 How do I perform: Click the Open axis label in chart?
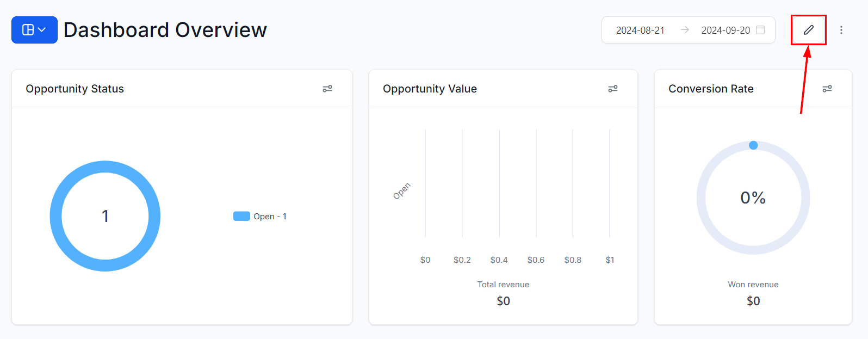(402, 191)
